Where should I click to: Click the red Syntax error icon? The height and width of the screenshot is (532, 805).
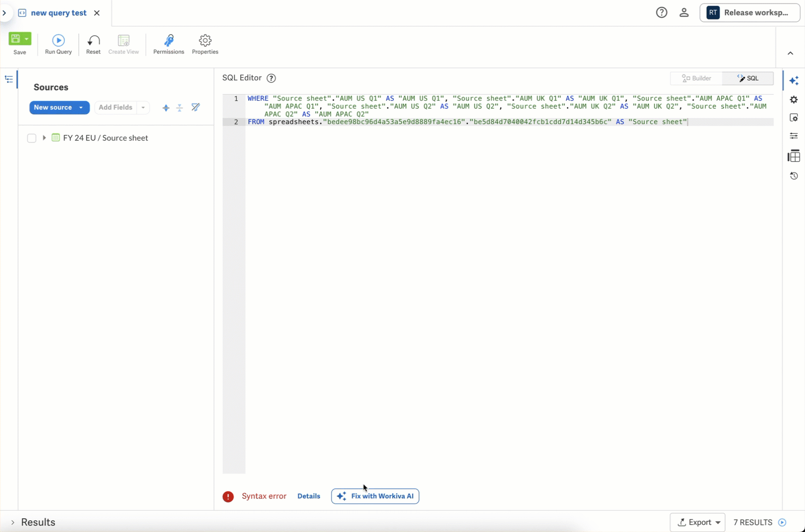pos(228,497)
